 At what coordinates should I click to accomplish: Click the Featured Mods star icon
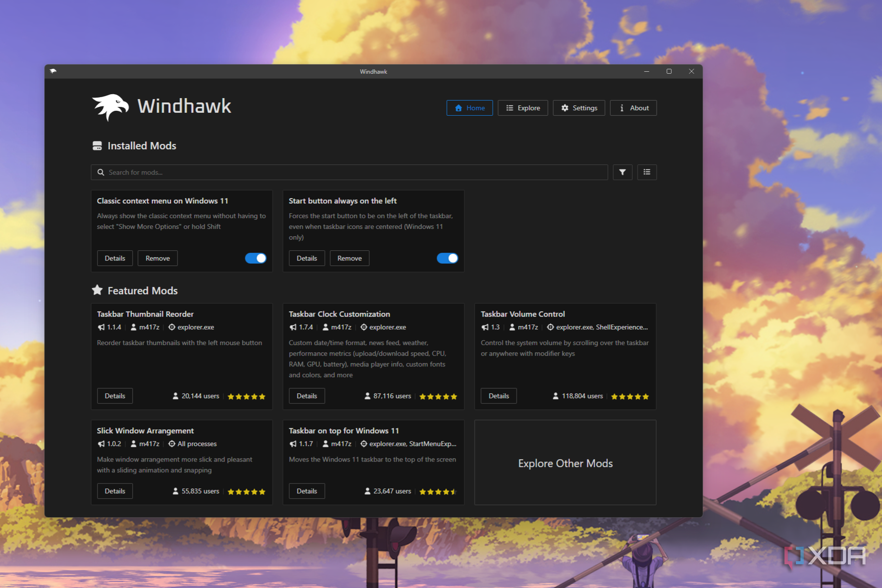[x=97, y=290]
